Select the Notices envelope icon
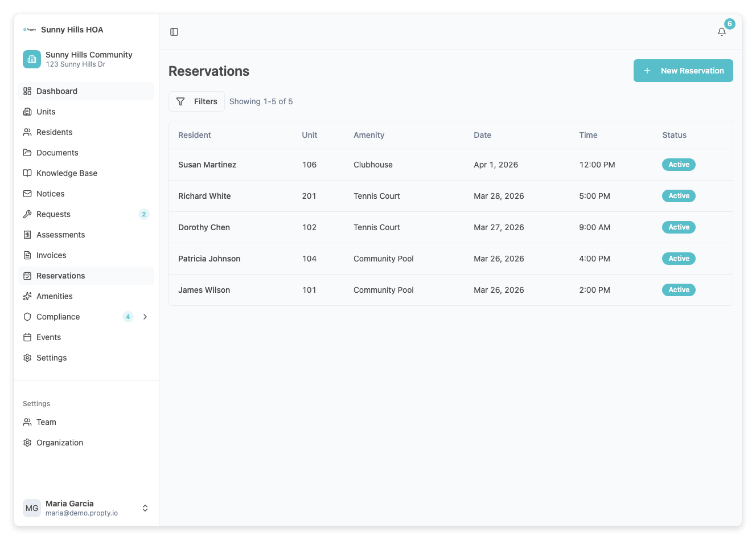The width and height of the screenshot is (756, 540). click(x=27, y=194)
